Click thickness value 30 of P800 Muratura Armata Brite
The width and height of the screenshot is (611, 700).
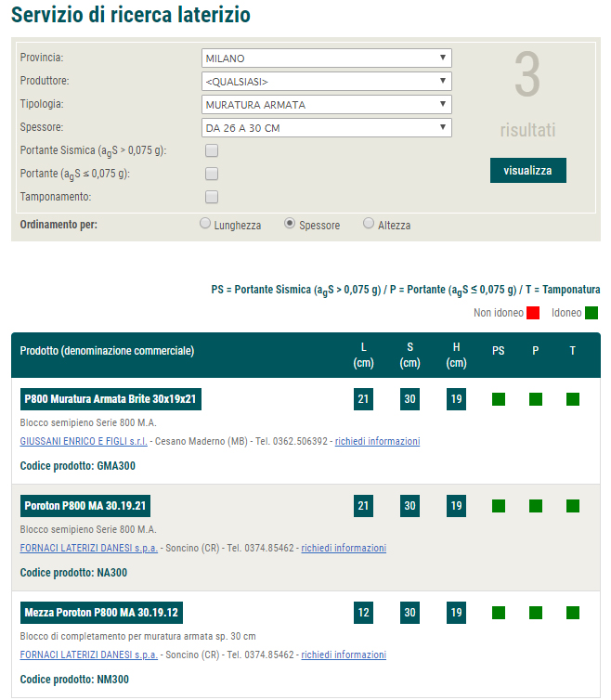pyautogui.click(x=410, y=399)
